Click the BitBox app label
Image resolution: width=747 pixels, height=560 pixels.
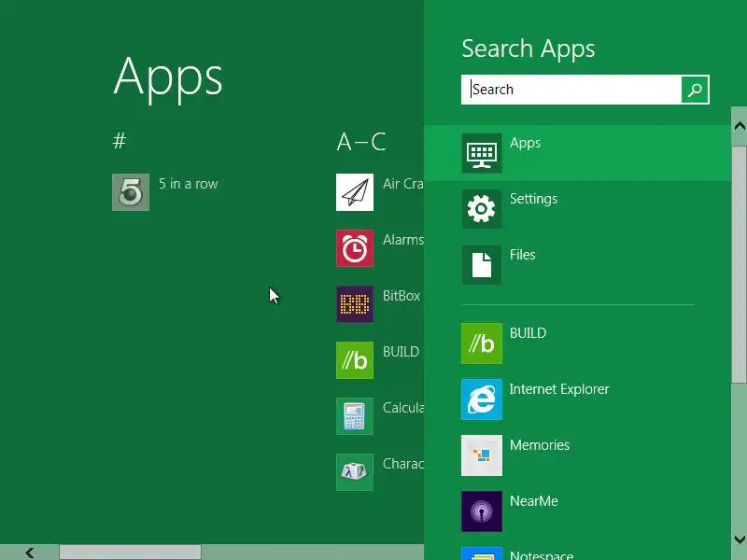tap(402, 296)
